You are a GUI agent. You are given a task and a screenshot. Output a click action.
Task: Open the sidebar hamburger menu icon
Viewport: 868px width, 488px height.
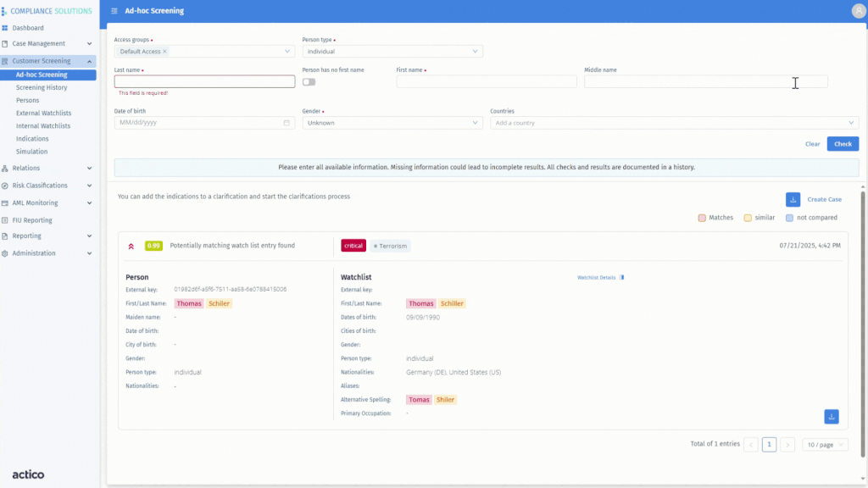pyautogui.click(x=114, y=11)
